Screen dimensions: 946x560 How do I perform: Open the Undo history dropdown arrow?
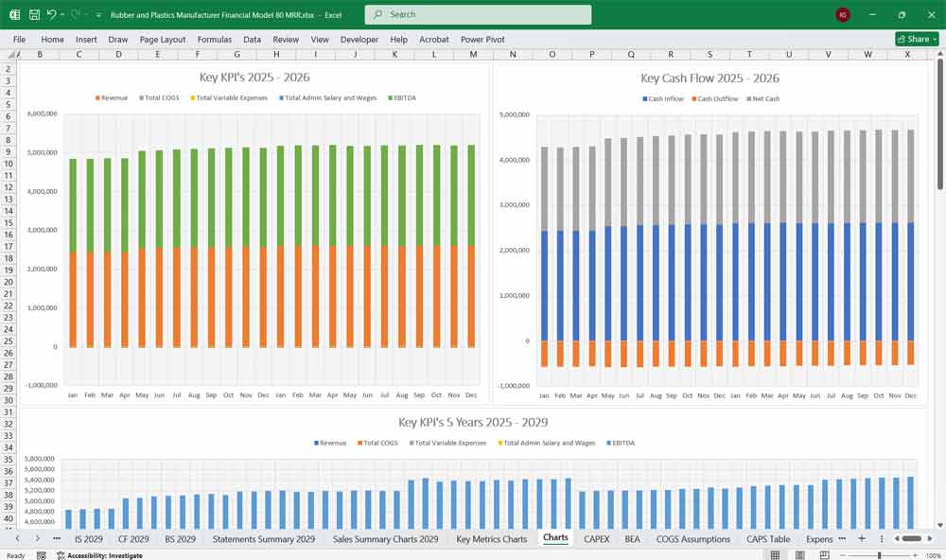click(61, 15)
